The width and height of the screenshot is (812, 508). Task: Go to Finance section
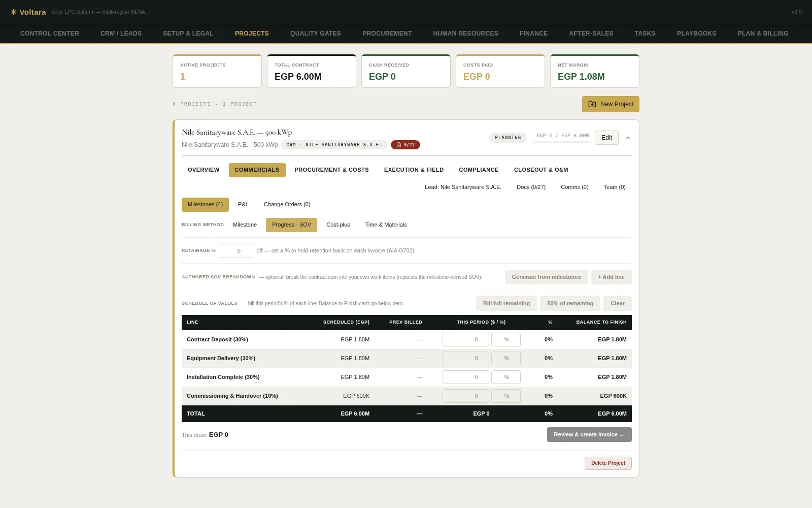pyautogui.click(x=533, y=34)
